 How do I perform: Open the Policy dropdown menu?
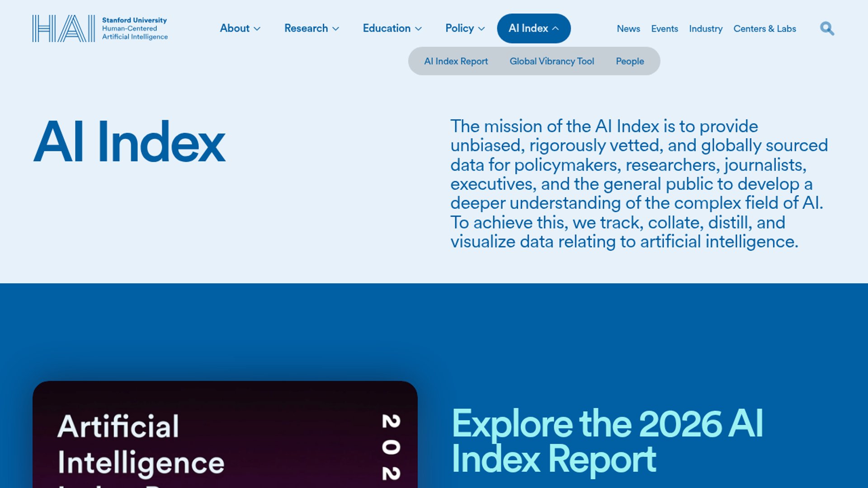[x=465, y=28]
